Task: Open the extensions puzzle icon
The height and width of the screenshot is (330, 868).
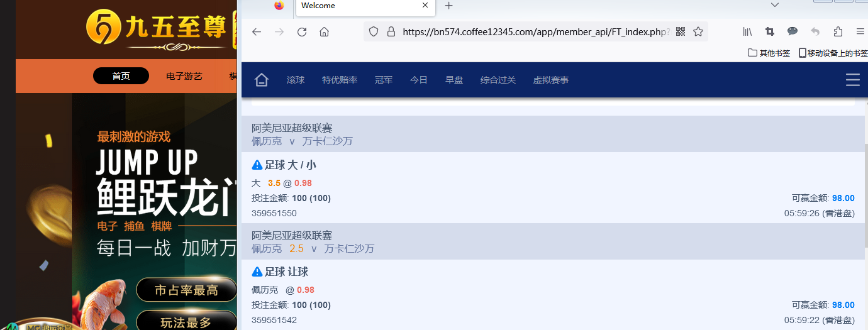Action: click(838, 31)
